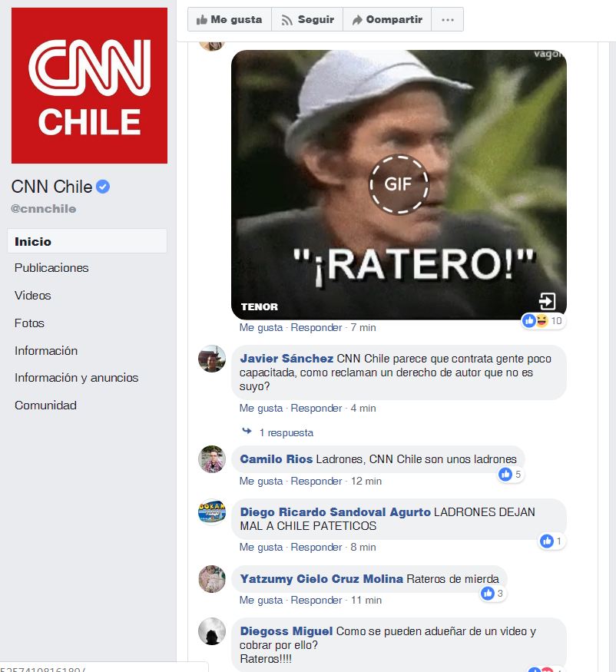Click the like count on Camilo Rios's comment

coord(510,475)
